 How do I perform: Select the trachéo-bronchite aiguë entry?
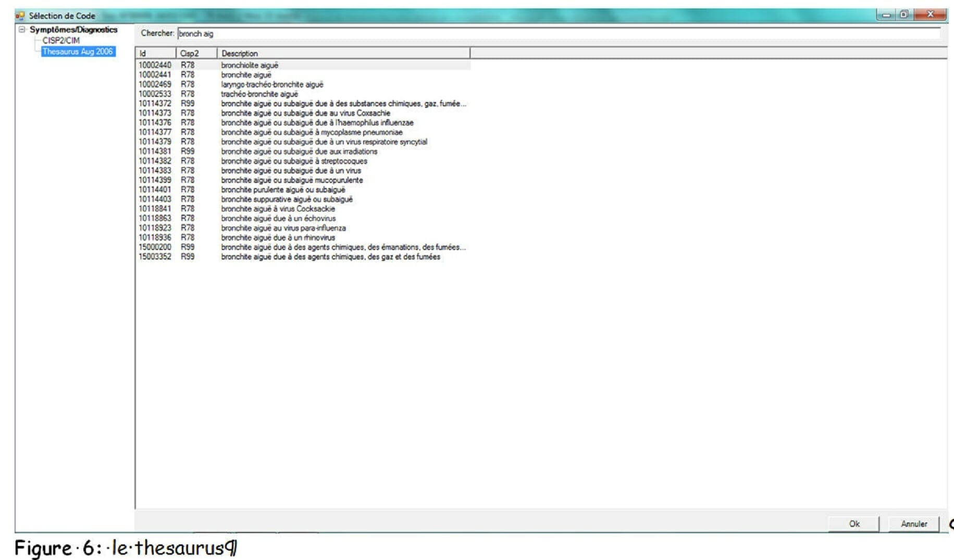click(x=259, y=94)
